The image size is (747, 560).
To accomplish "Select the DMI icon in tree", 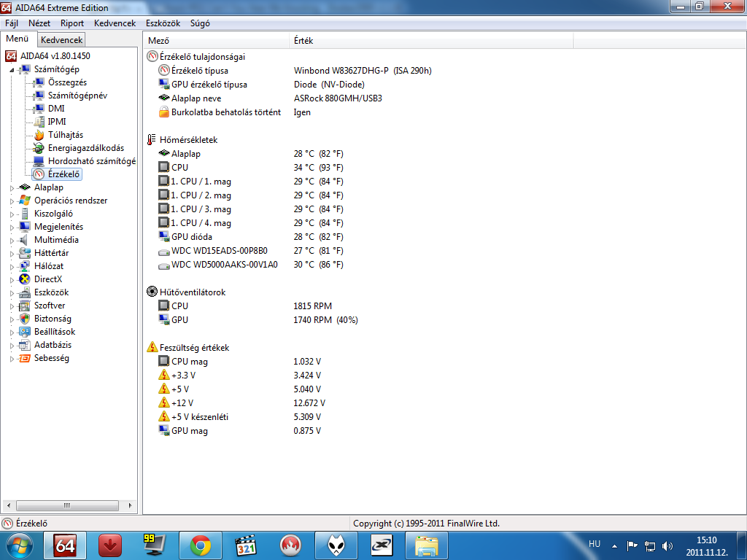I will tap(39, 109).
